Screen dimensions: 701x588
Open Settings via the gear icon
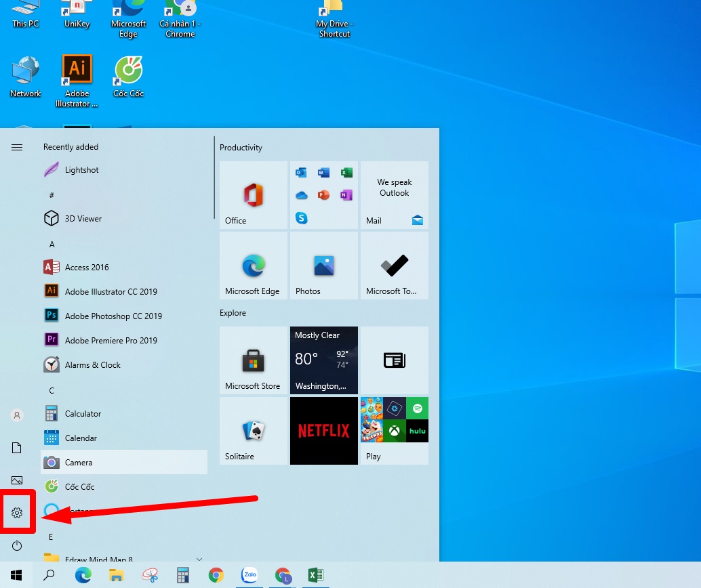point(18,513)
